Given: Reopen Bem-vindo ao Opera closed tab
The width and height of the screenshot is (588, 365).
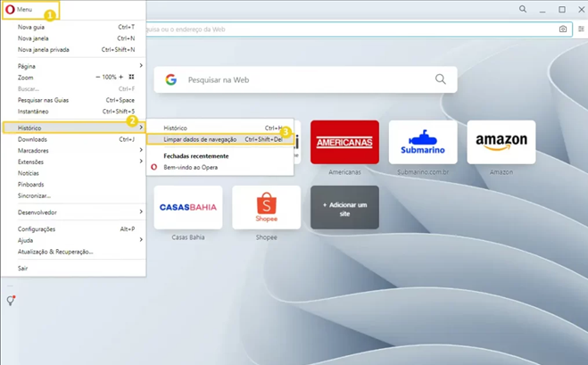Looking at the screenshot, I should (x=219, y=167).
